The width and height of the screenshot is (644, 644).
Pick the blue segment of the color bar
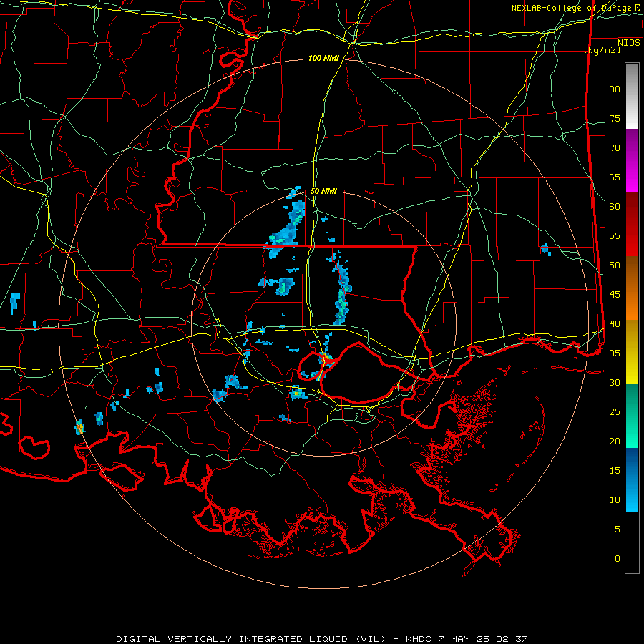click(632, 479)
